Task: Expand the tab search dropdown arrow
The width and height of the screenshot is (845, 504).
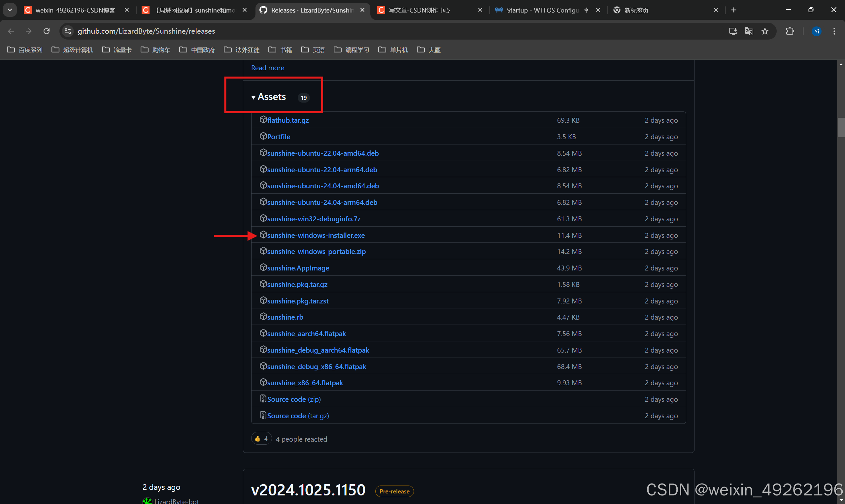Action: click(10, 10)
